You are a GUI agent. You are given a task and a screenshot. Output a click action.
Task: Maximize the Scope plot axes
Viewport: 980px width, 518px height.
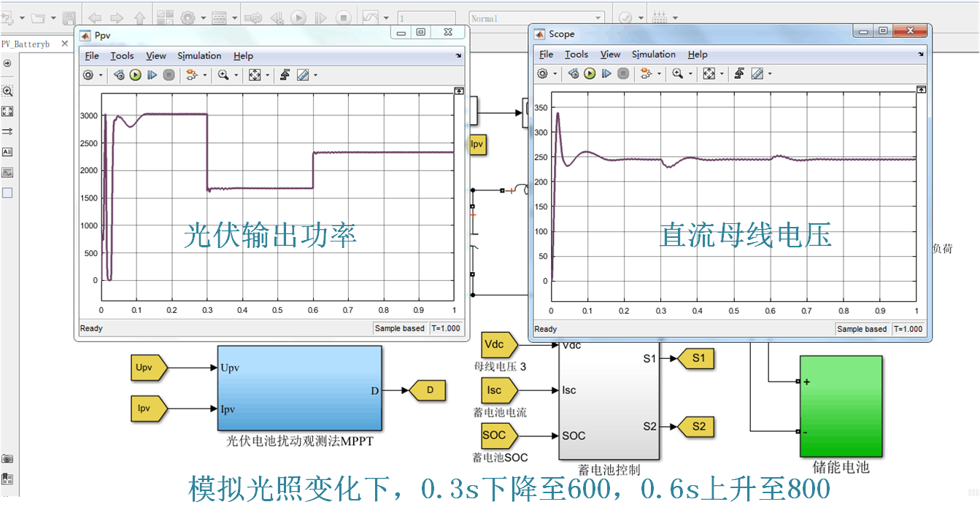pyautogui.click(x=922, y=89)
